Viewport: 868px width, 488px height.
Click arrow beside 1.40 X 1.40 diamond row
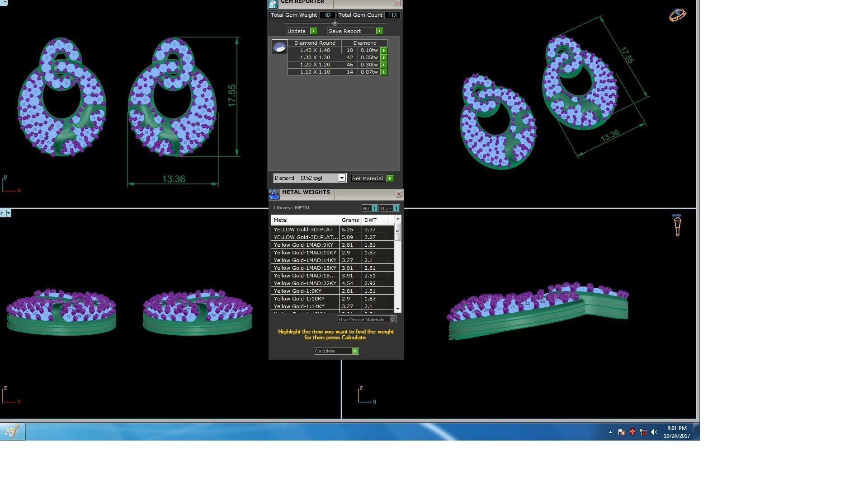(x=384, y=51)
